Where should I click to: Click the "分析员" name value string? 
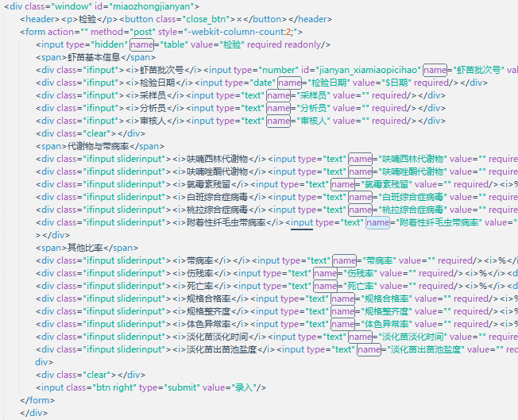click(x=313, y=108)
